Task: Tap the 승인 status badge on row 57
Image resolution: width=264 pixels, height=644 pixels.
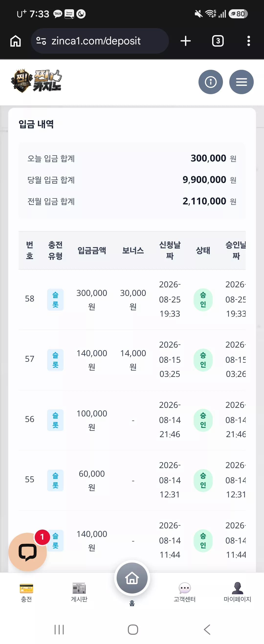Action: [x=203, y=360]
